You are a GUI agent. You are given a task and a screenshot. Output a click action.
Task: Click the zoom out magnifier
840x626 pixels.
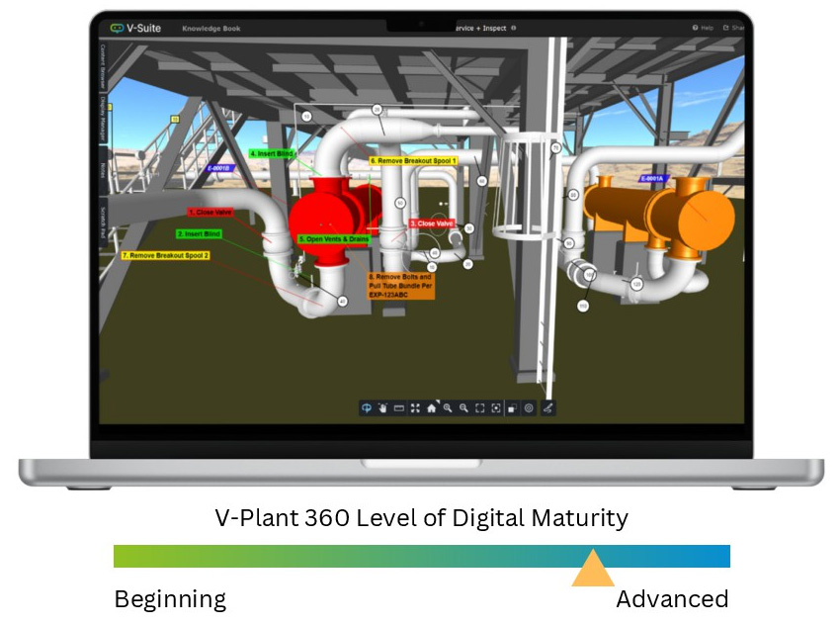[463, 407]
